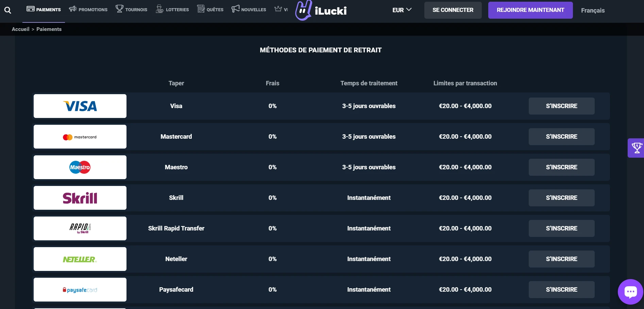The height and width of the screenshot is (309, 644).
Task: Click the VIP crown icon
Action: coord(278,9)
